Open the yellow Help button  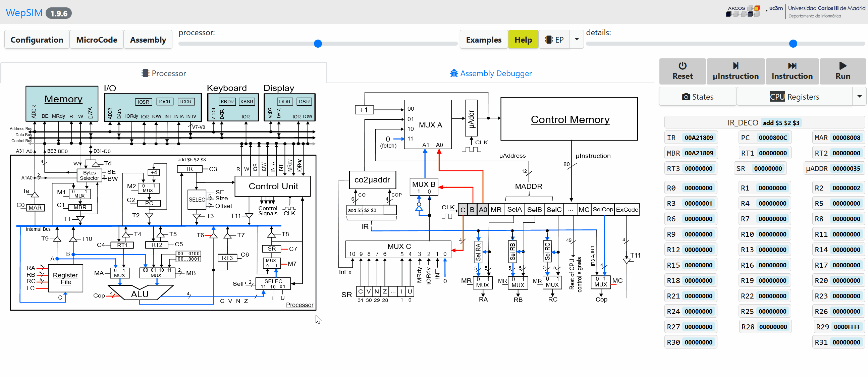tap(523, 40)
